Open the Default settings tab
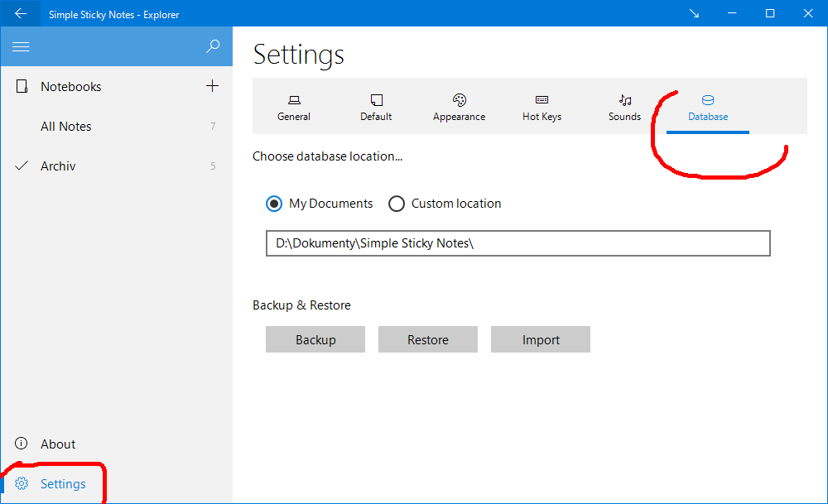This screenshot has height=504, width=828. pyautogui.click(x=376, y=108)
